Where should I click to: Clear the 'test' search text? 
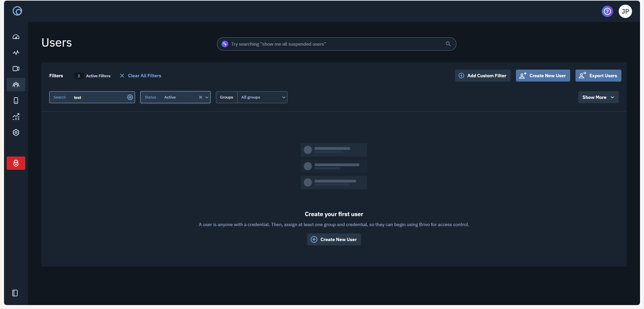(130, 97)
